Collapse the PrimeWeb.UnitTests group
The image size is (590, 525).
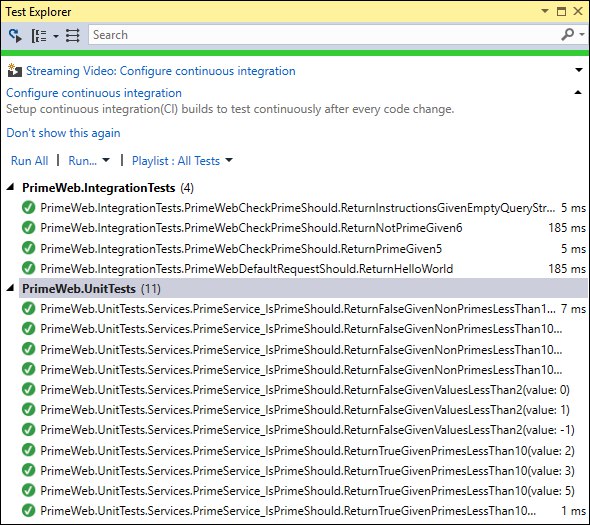(x=11, y=288)
